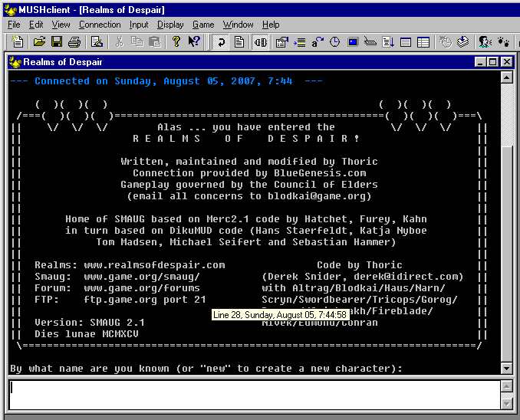Click the greyed-out Paste clipboard icon
Image resolution: width=520 pixels, height=420 pixels.
[x=154, y=41]
